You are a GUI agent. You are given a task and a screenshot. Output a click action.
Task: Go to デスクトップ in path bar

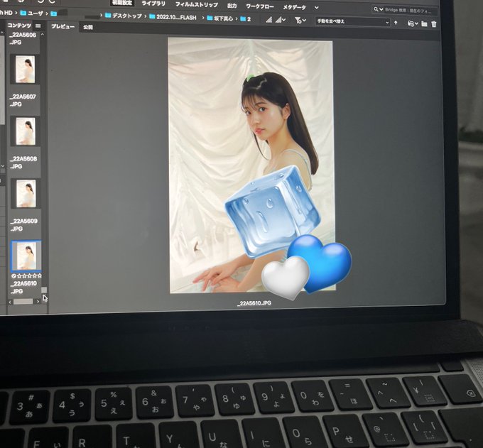point(127,16)
